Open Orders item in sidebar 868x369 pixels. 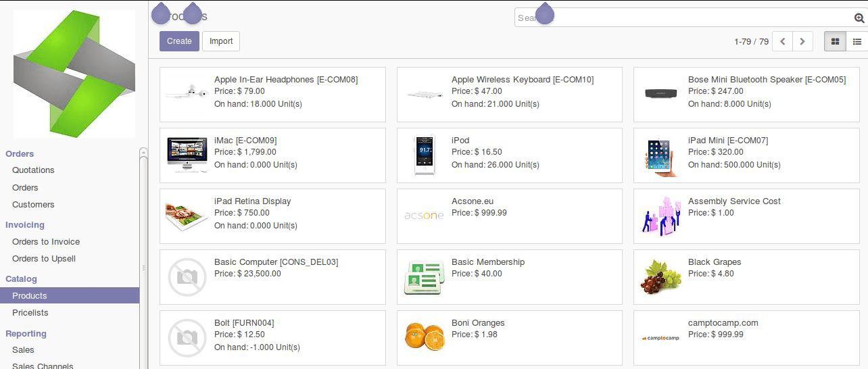point(25,188)
